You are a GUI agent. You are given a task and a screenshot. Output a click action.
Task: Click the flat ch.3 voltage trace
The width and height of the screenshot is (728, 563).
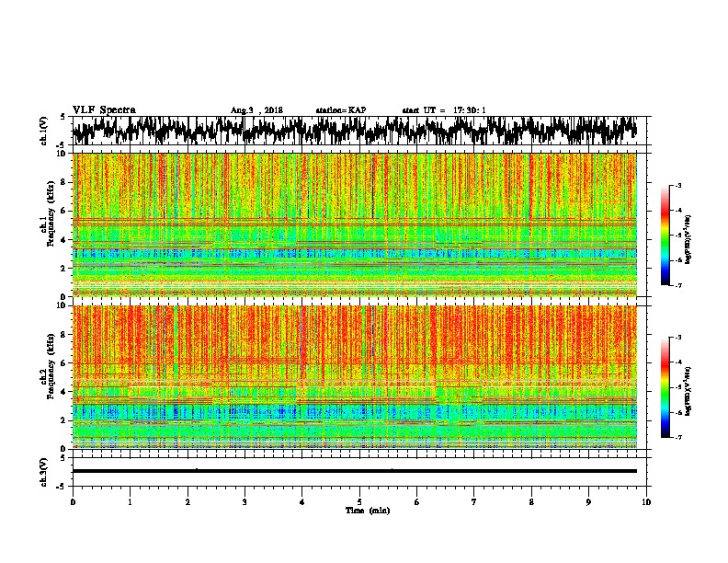tap(355, 471)
